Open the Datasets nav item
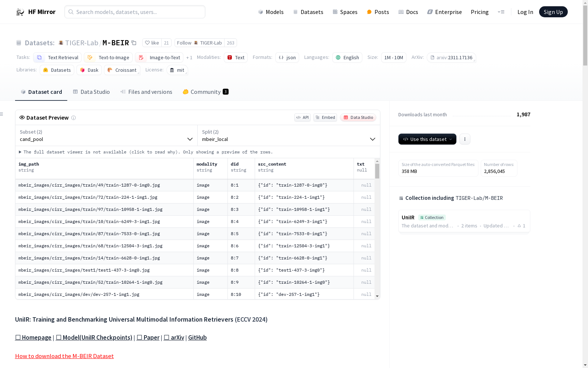The width and height of the screenshot is (588, 368). [308, 12]
